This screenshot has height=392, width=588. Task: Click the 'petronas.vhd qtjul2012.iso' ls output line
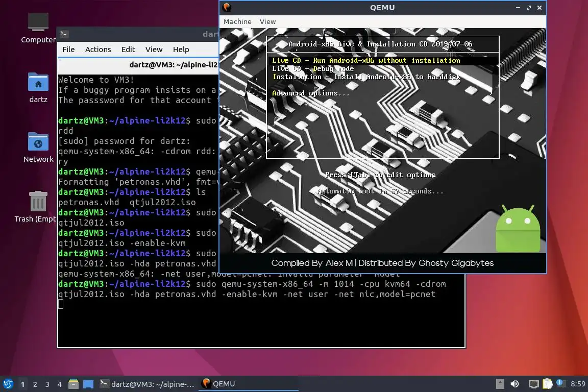[127, 202]
